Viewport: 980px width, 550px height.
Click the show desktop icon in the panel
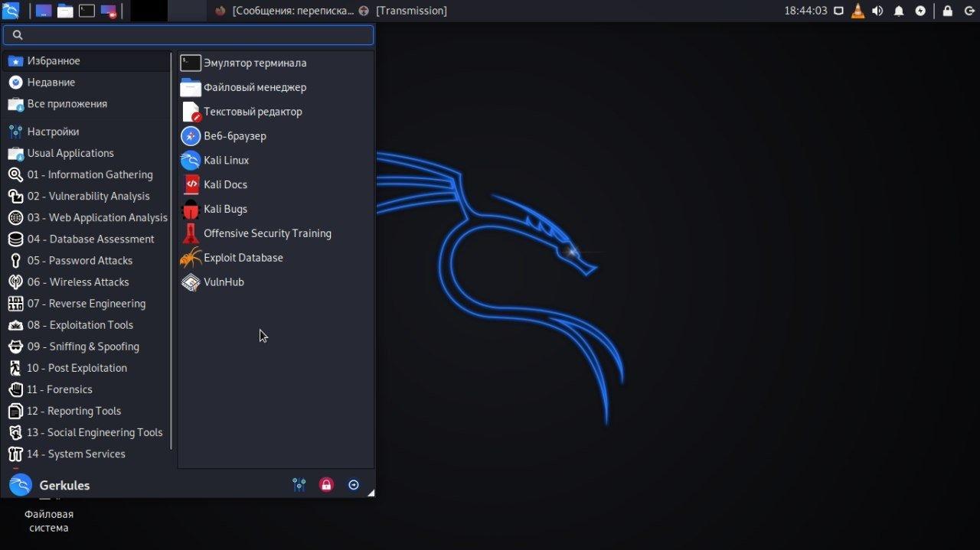(x=44, y=11)
